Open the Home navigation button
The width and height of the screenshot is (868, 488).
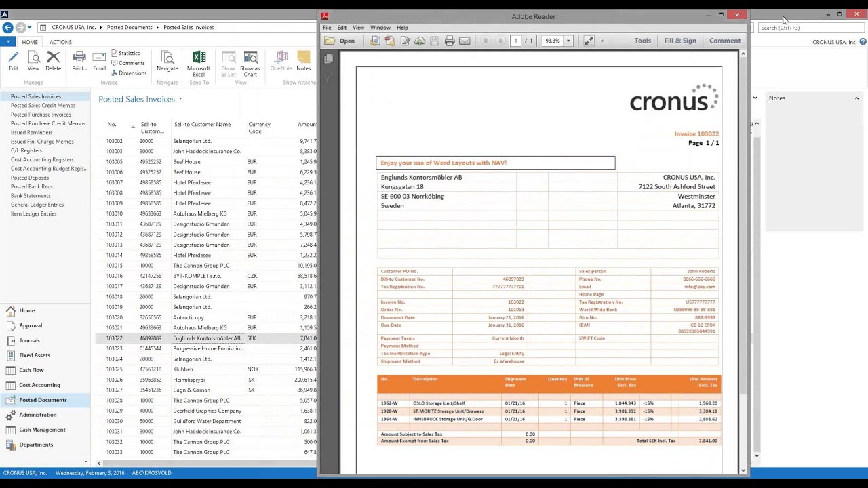tap(45, 310)
